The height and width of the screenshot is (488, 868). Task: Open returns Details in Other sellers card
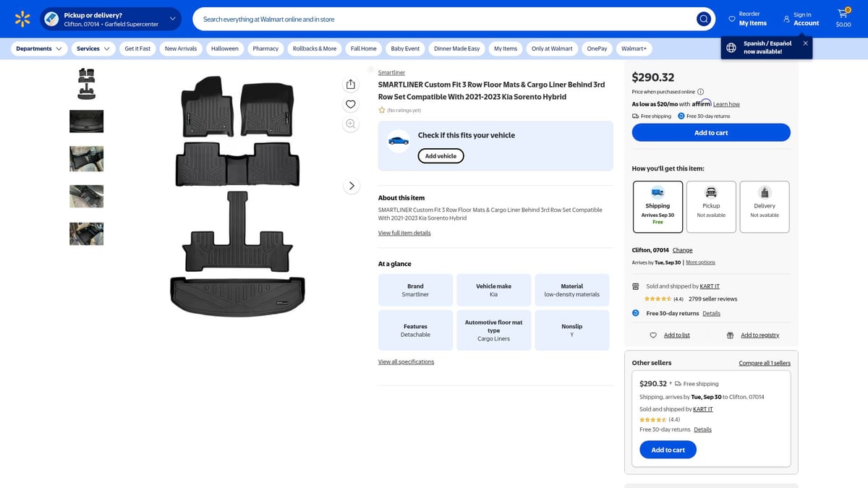coord(702,429)
